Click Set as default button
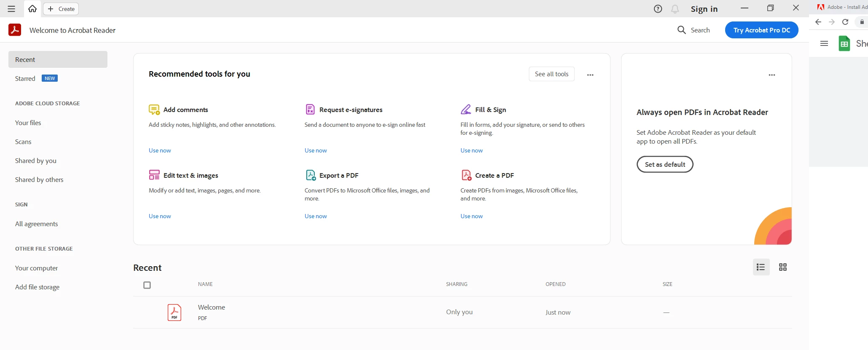 [x=665, y=164]
